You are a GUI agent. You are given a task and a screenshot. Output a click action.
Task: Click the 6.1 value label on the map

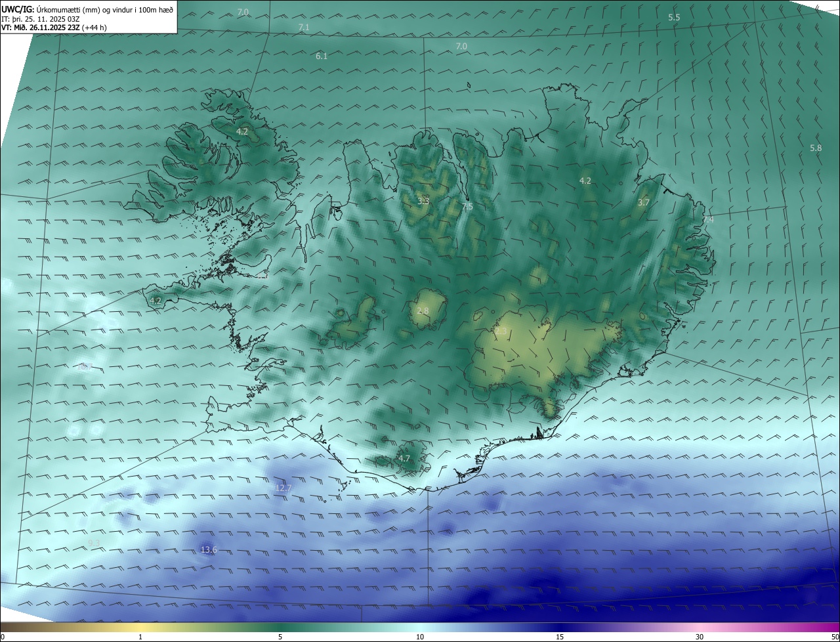coord(322,56)
